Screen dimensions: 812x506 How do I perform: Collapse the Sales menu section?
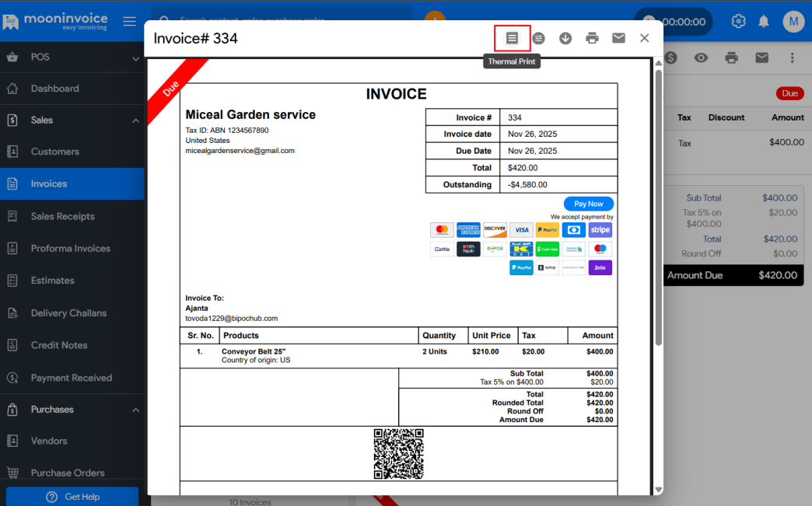coord(135,120)
